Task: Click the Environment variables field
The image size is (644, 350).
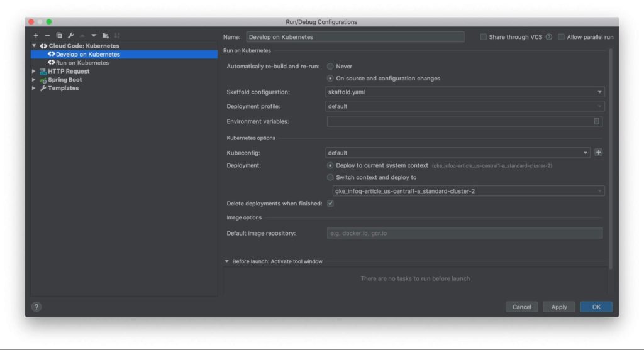Action: 465,121
